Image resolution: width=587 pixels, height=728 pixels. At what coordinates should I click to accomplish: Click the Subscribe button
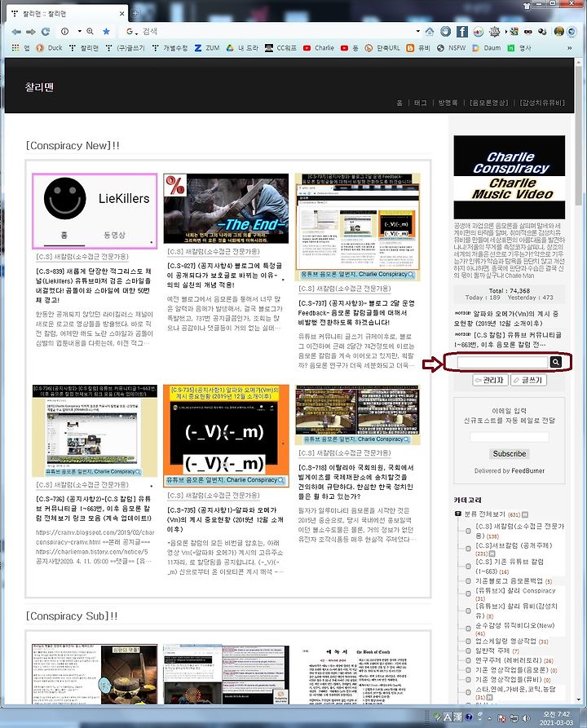[510, 453]
